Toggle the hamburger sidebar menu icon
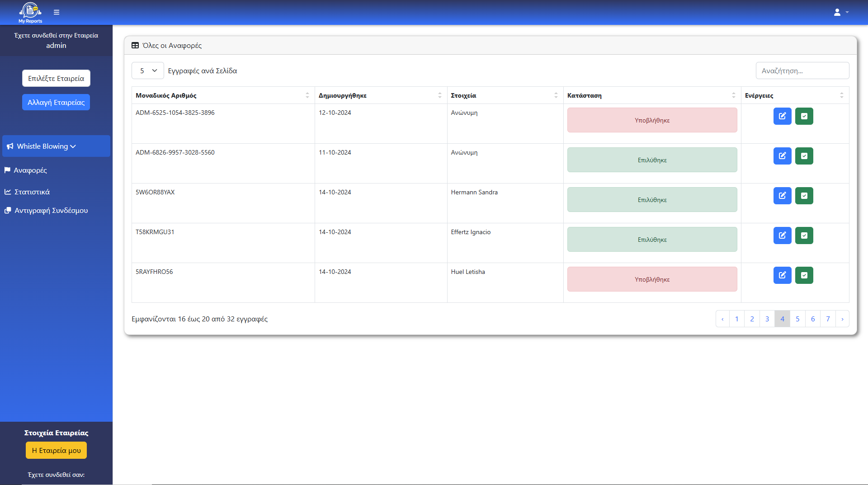 (57, 12)
